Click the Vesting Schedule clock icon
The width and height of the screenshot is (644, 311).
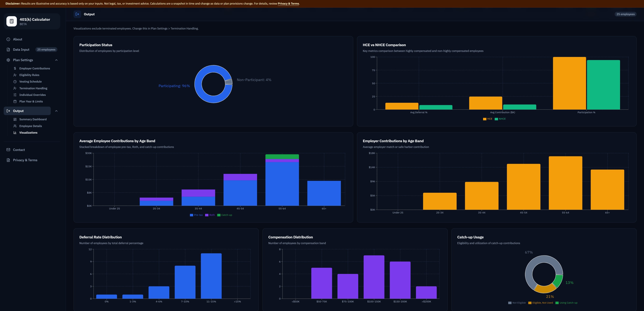[x=15, y=82]
